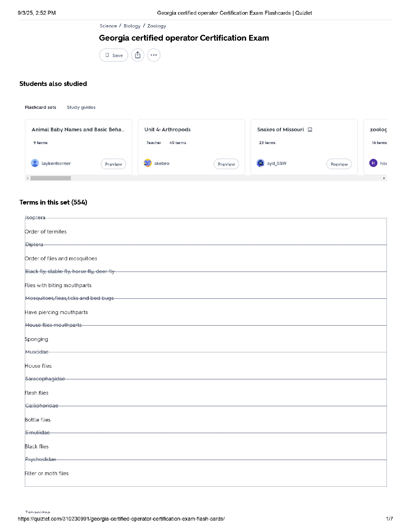Click syd_0319's profile avatar
The image size is (411, 532).
(x=261, y=163)
